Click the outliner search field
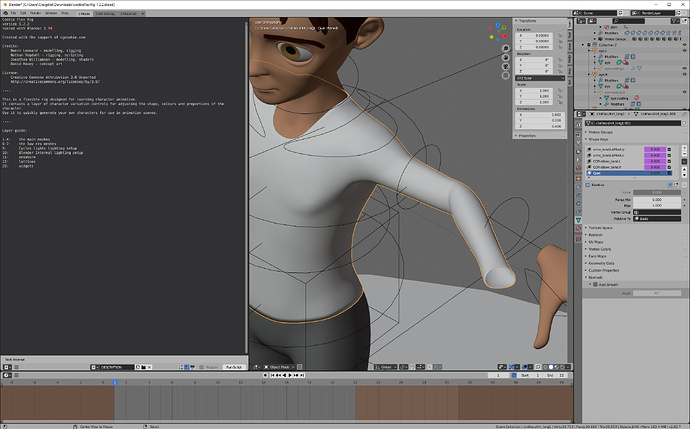This screenshot has width=690, height=429. (x=628, y=21)
